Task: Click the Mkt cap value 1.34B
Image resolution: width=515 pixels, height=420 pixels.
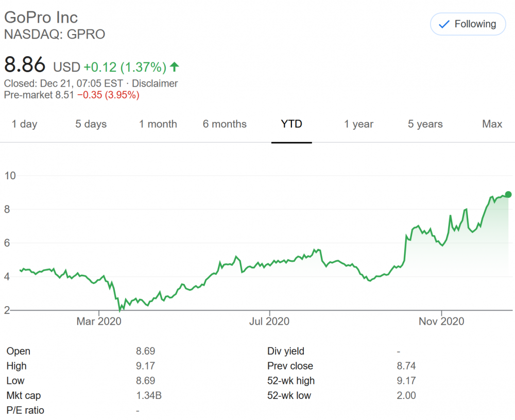Action: [146, 396]
